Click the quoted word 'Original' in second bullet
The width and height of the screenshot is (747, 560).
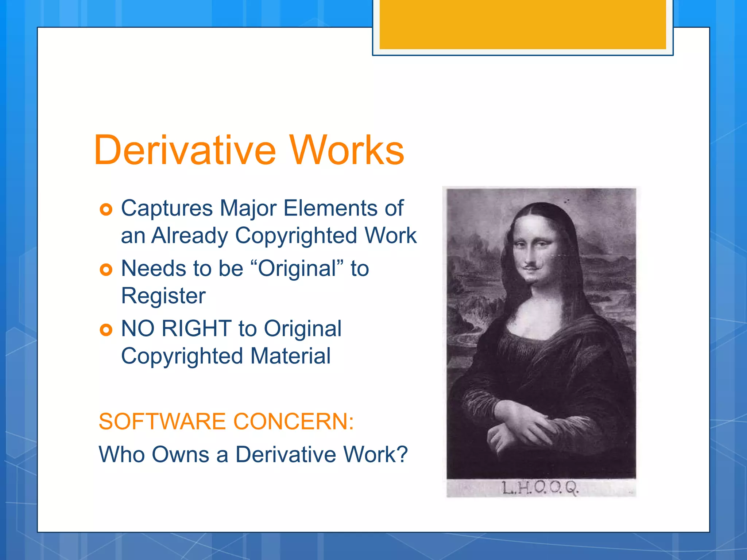click(x=297, y=269)
